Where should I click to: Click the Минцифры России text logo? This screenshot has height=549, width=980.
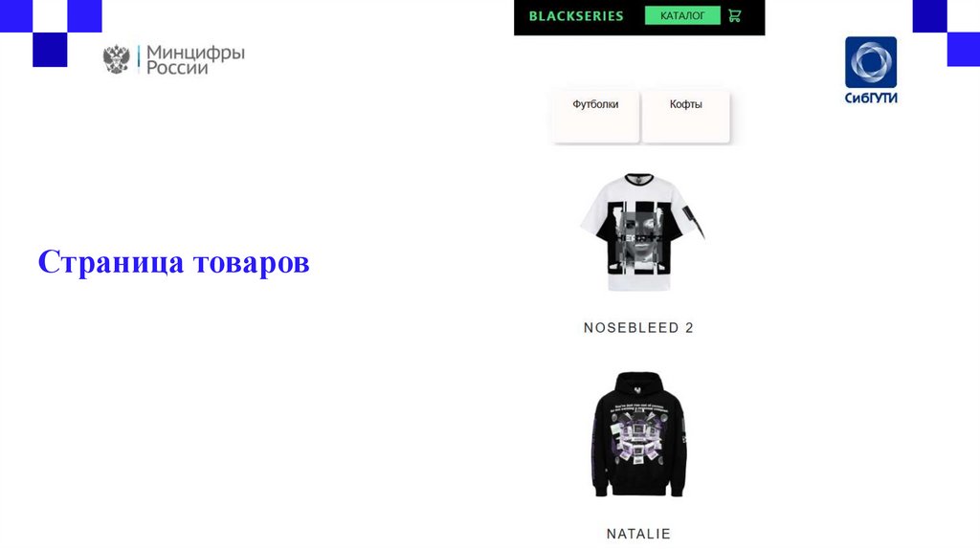[x=195, y=60]
